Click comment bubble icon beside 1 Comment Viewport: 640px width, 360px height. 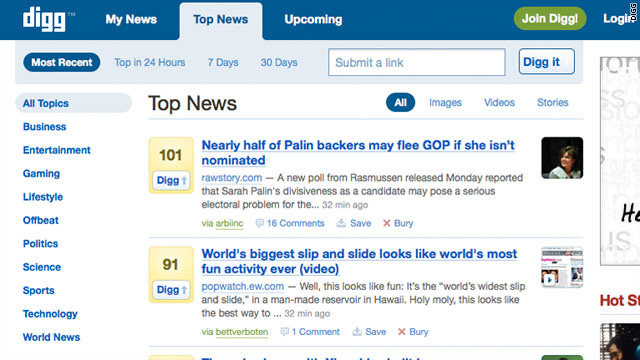[284, 331]
